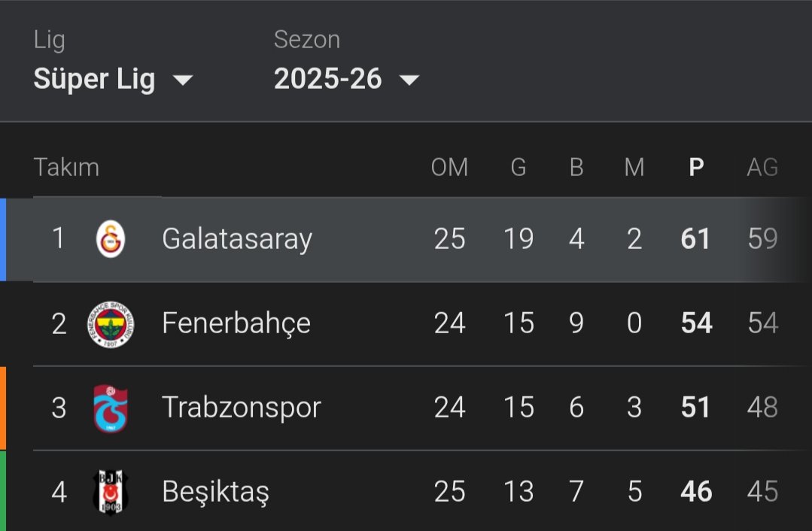Viewport: 812px width, 531px height.
Task: Click the B draws column header
Action: coord(576,167)
